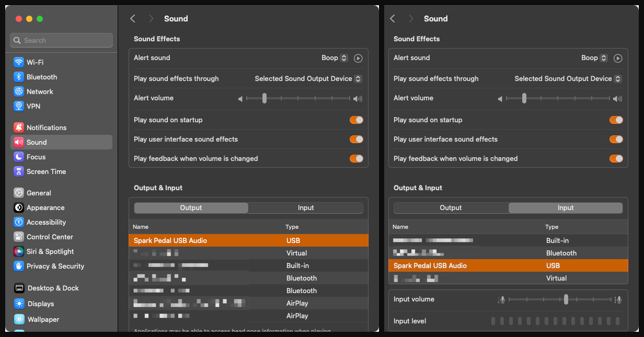Image resolution: width=644 pixels, height=337 pixels.
Task: Open Appearance icon in sidebar
Action: [x=19, y=207]
